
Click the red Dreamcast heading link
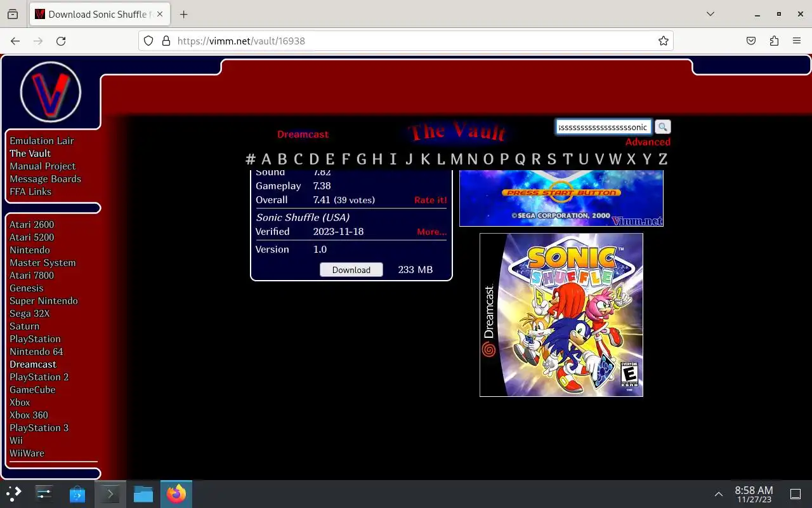click(303, 135)
